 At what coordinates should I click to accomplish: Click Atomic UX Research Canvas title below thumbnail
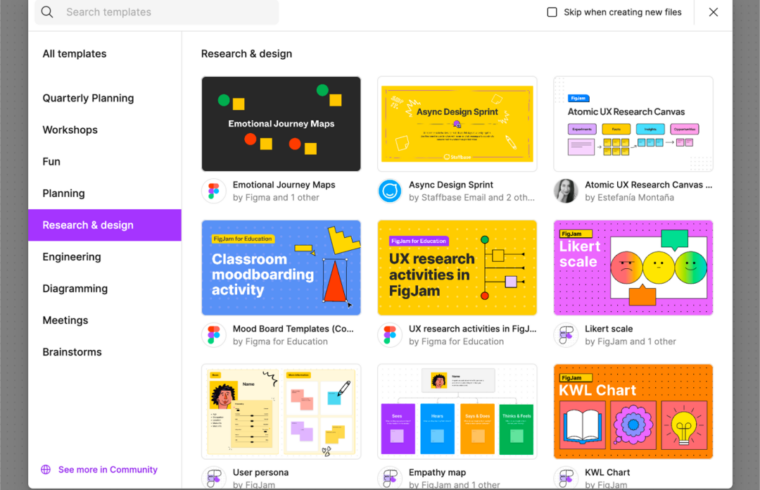point(649,185)
